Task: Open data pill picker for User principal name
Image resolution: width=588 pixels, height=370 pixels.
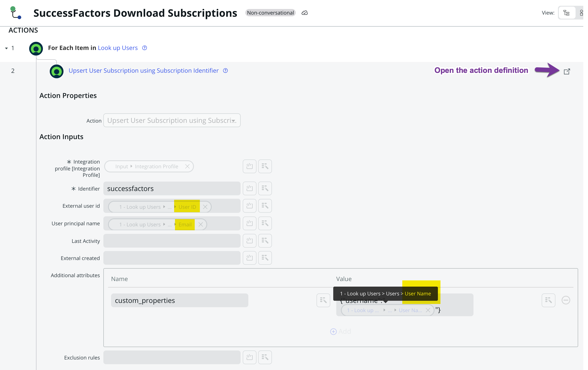Action: click(x=265, y=223)
